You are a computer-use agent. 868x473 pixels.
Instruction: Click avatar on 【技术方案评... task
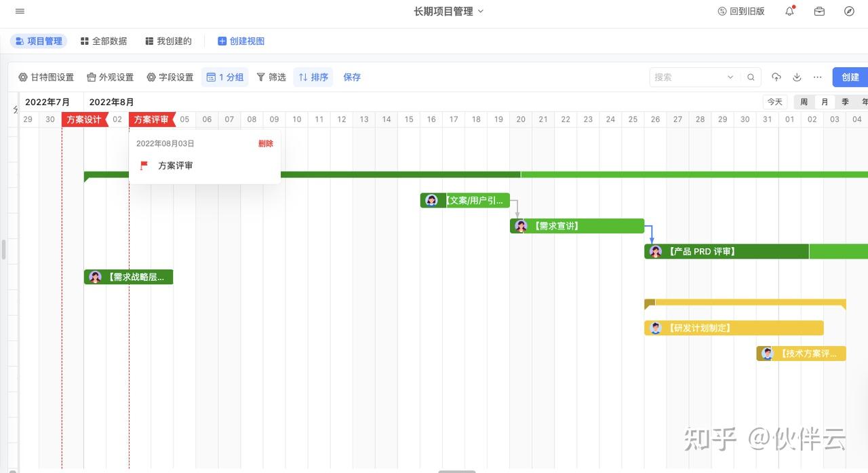click(x=768, y=354)
